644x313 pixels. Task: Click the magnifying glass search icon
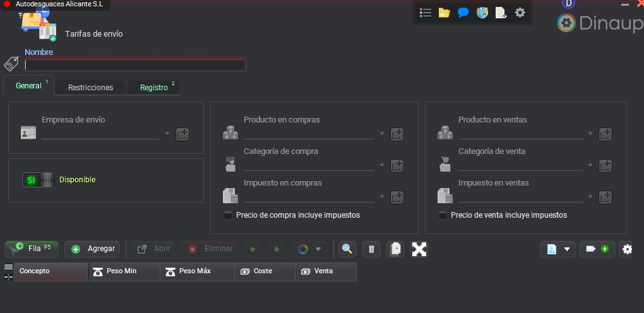(347, 249)
